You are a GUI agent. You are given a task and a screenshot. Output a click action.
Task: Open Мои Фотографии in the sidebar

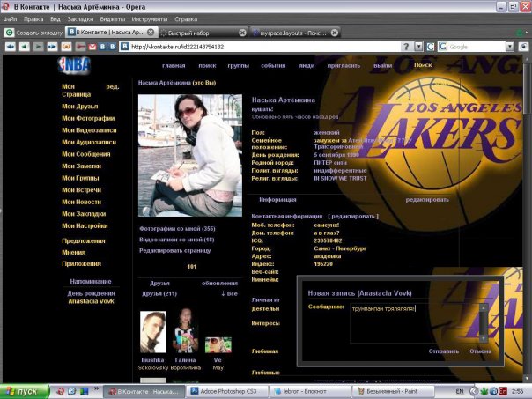tap(88, 118)
